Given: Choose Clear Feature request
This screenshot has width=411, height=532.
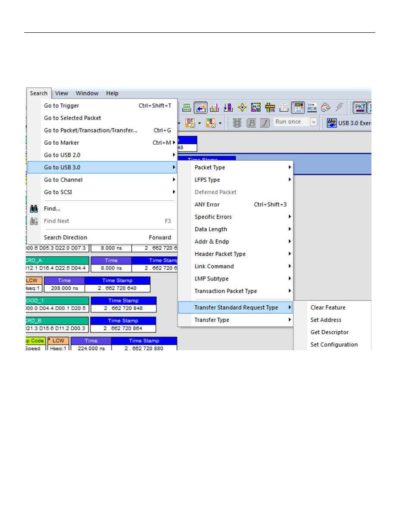Looking at the screenshot, I should [x=332, y=308].
